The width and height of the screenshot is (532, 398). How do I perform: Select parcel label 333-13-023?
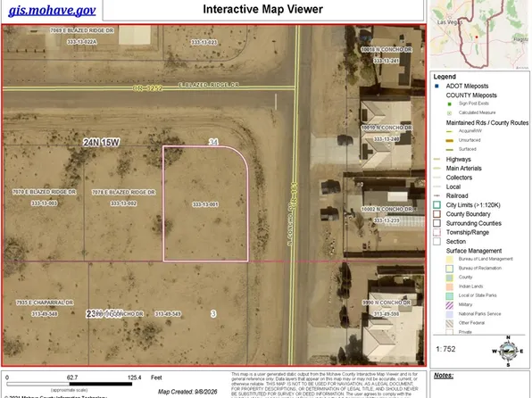click(204, 43)
